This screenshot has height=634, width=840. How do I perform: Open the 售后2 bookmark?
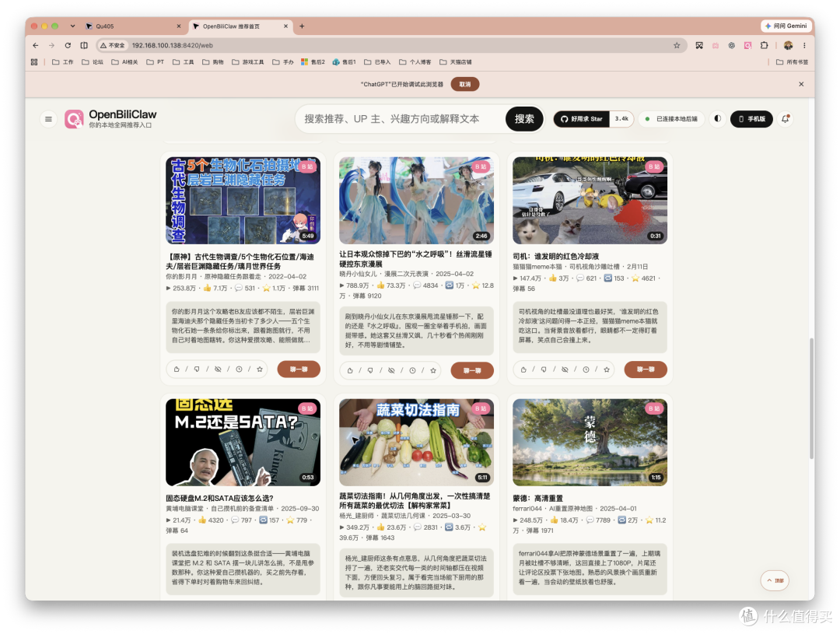coord(313,62)
